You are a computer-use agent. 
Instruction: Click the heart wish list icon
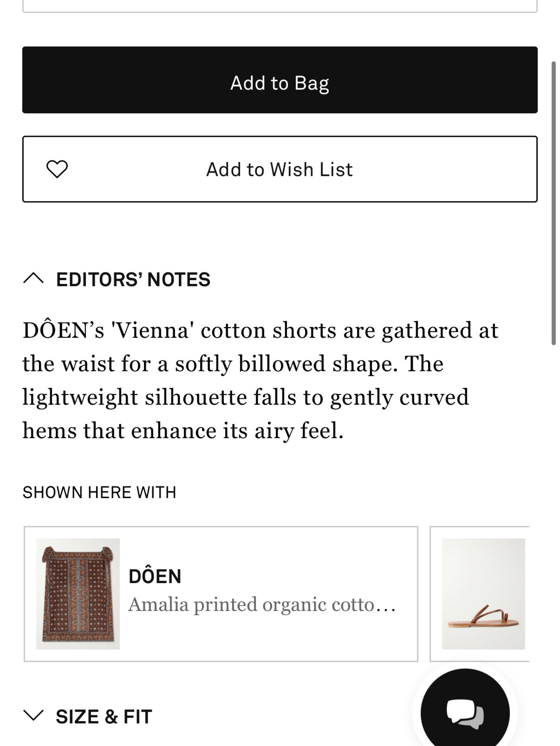(x=57, y=169)
